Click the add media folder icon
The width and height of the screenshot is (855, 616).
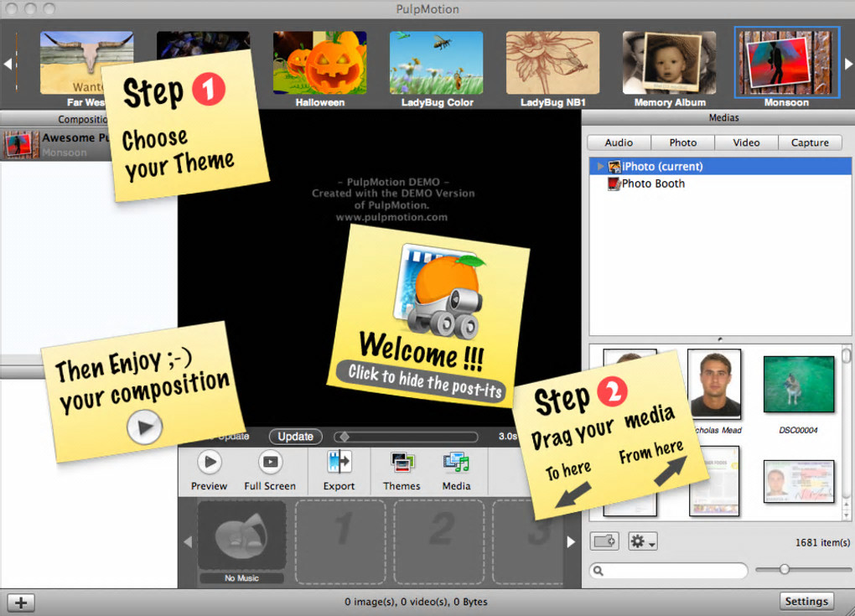point(604,541)
